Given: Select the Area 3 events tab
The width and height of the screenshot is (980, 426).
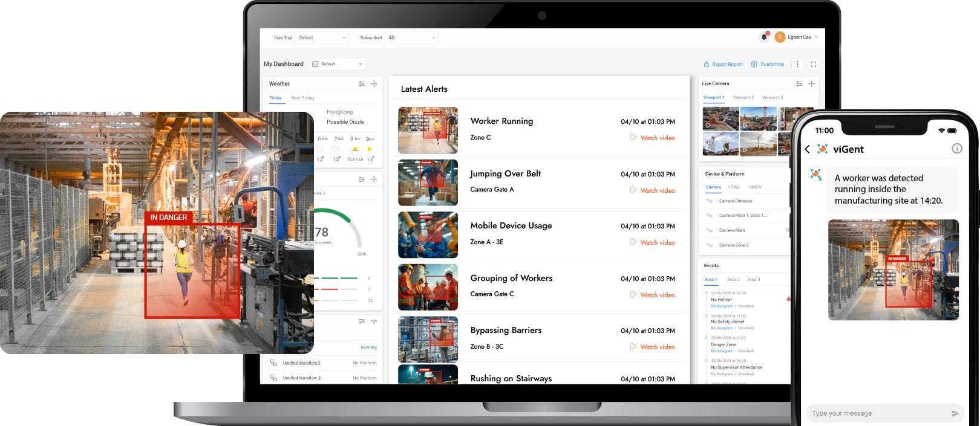Looking at the screenshot, I should [754, 280].
